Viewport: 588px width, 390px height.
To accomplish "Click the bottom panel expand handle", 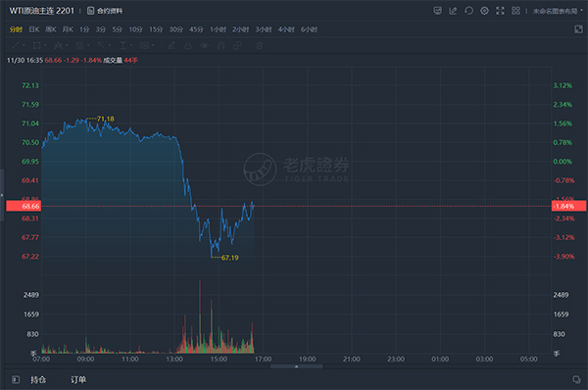I will (296, 366).
